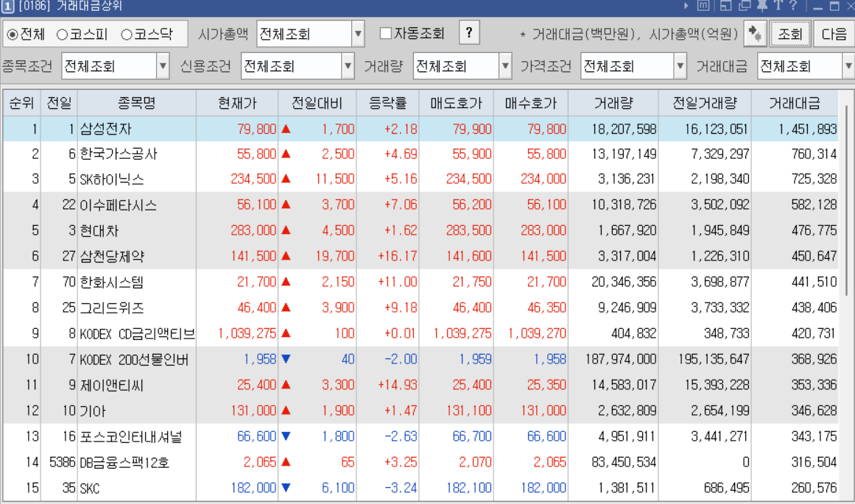
Task: Click the arrows sync icon beside 조회
Action: point(756,34)
